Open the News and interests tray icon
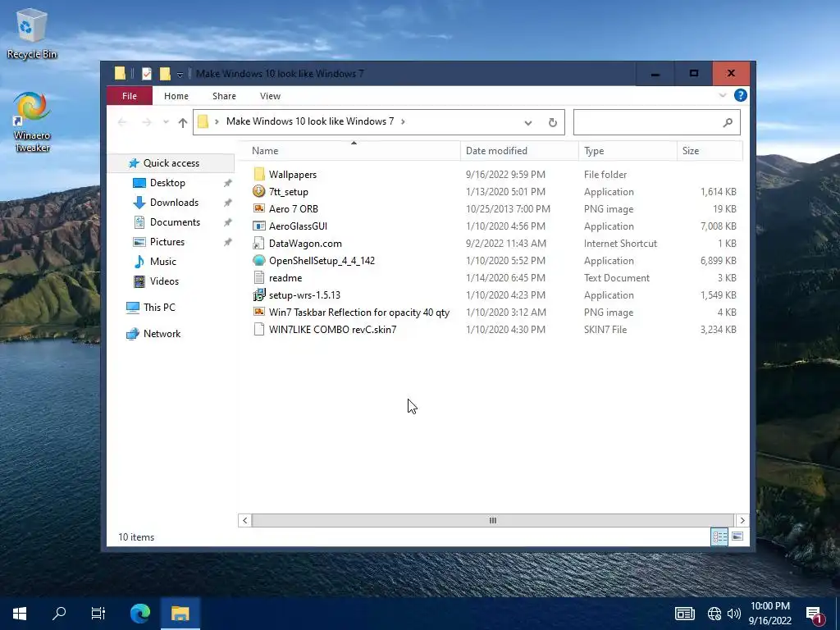The height and width of the screenshot is (630, 840). [x=685, y=614]
